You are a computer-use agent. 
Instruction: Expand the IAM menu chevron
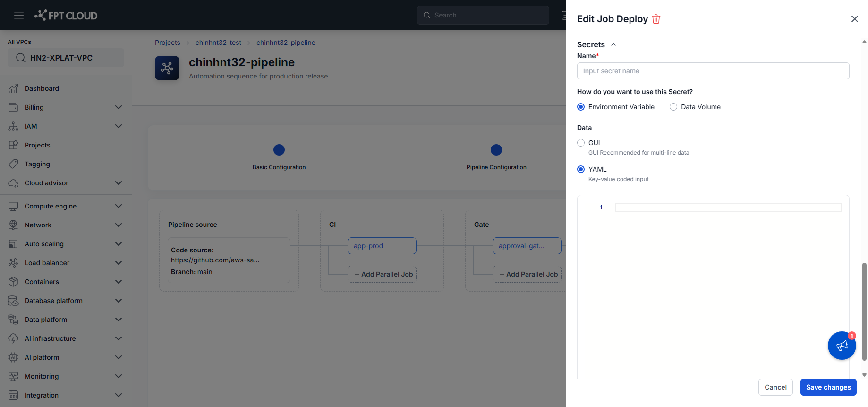click(119, 126)
